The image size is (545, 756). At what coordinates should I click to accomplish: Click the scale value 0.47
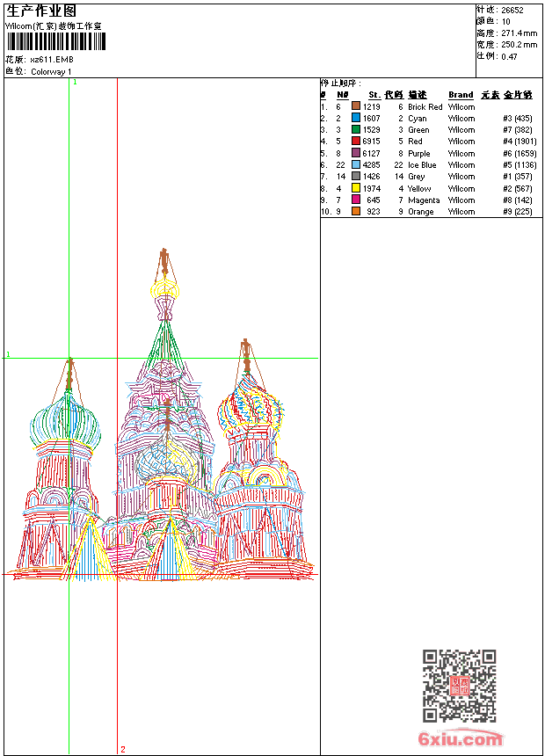point(509,57)
